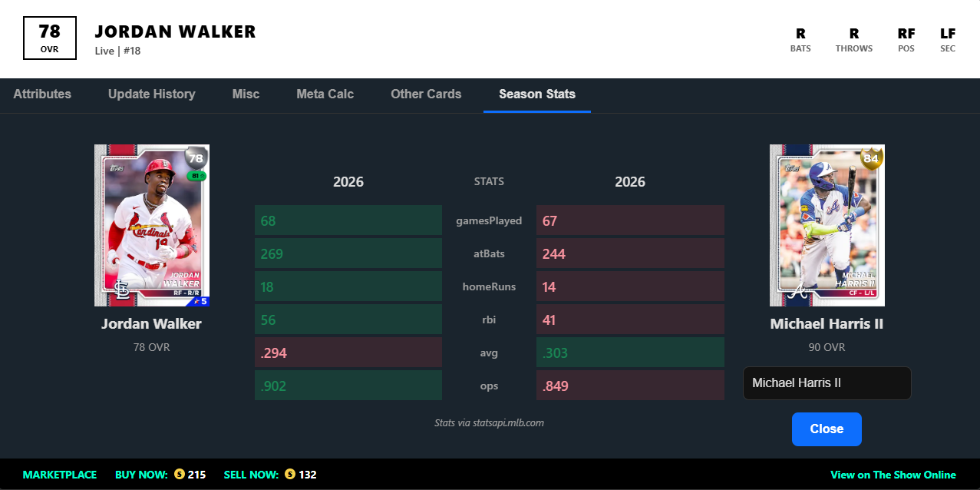Click the Live | #18 subtitle
This screenshot has width=980, height=490.
point(117,51)
